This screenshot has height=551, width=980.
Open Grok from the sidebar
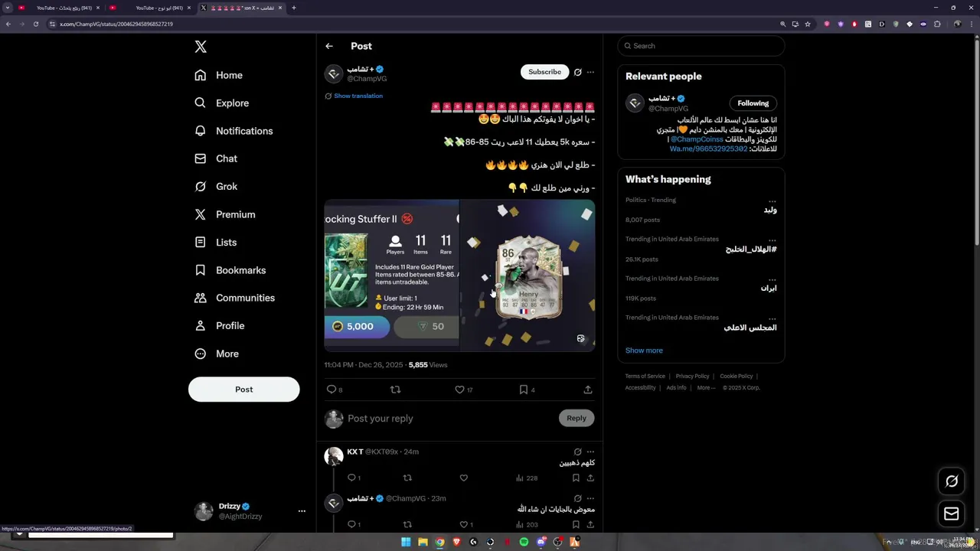(216, 186)
